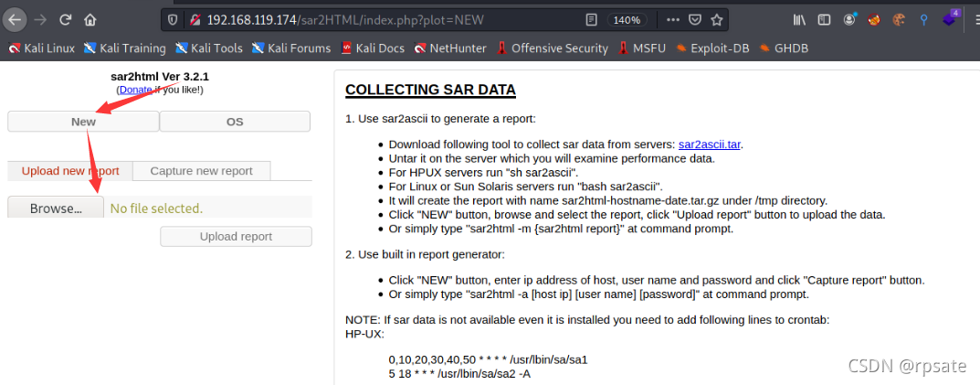The height and width of the screenshot is (385, 980).
Task: Open the Firefox account icon
Action: [849, 20]
